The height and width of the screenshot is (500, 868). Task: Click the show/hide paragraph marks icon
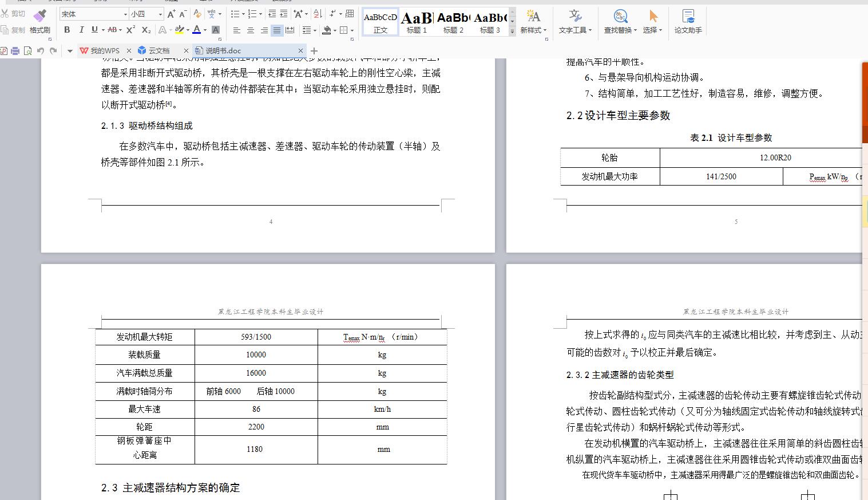332,14
